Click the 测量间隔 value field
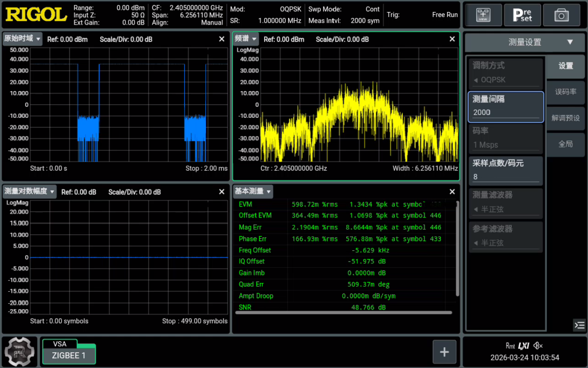Screen dimensions: 588x368 [x=505, y=107]
